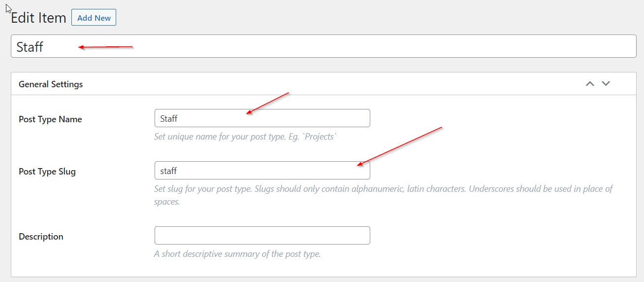
Task: Focus the empty Description field
Action: tap(262, 236)
